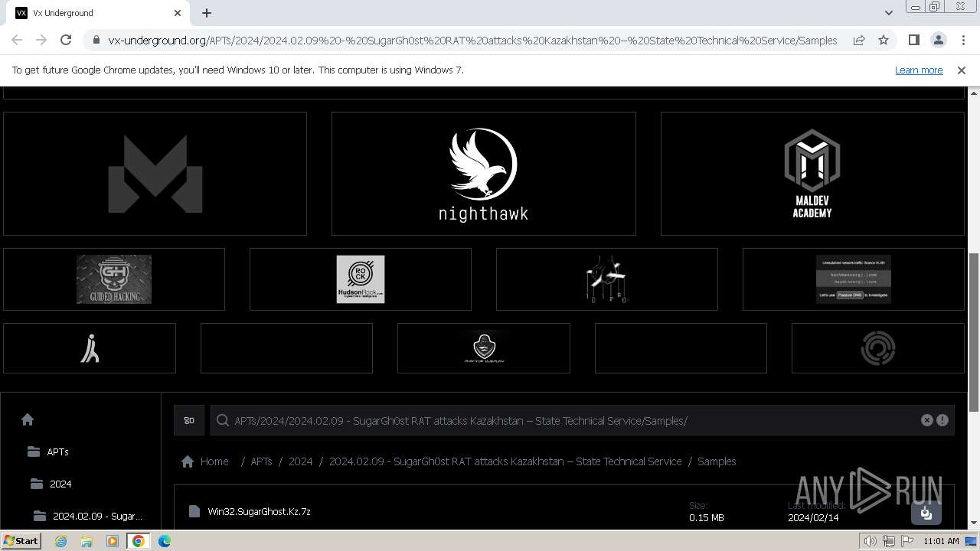Open the Win32.SugarGhost.Kz.7z file

pyautogui.click(x=259, y=511)
